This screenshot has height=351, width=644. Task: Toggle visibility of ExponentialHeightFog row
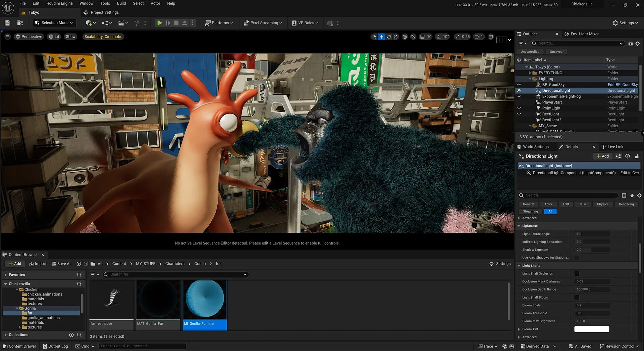(519, 96)
